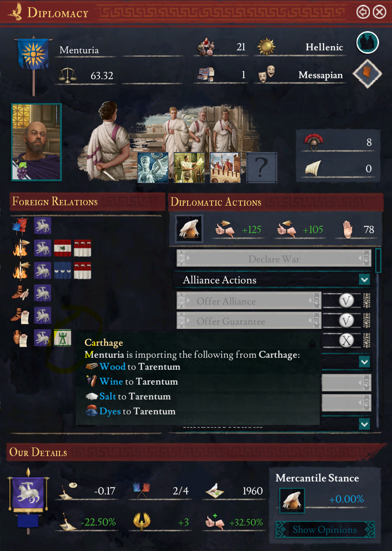Click the Carthage flag in trade relations
Screen dimensions: 392x551
pos(62,338)
